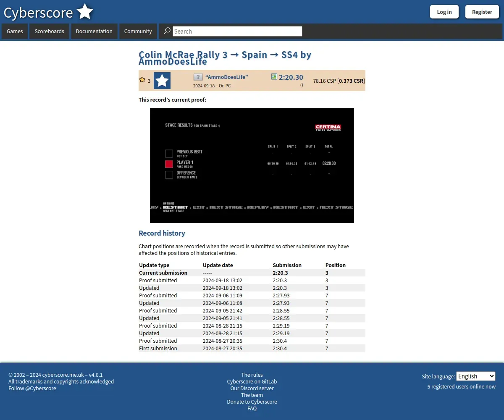Click the Current submission row label

point(163,273)
